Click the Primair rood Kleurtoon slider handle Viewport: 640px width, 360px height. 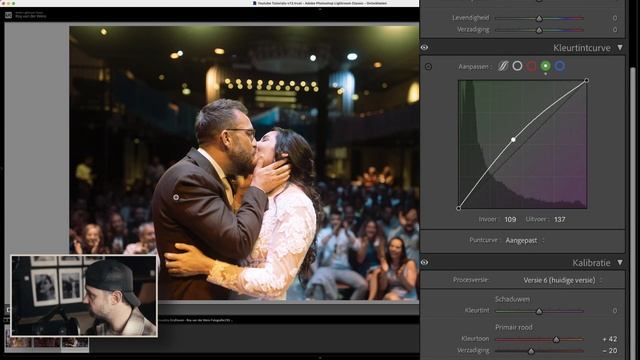[556, 340]
